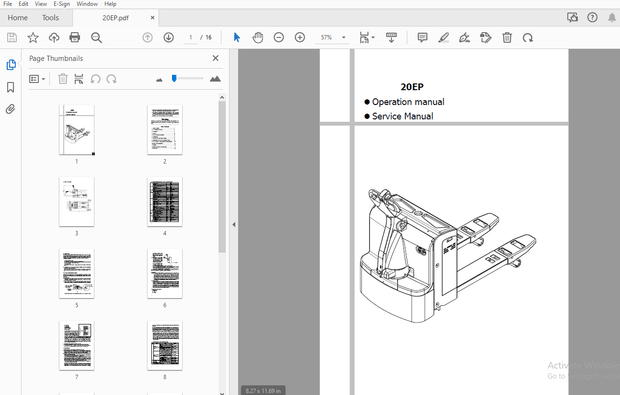The image size is (620, 395).
Task: Enlarge thumbnails large mountains icon
Action: 215,79
